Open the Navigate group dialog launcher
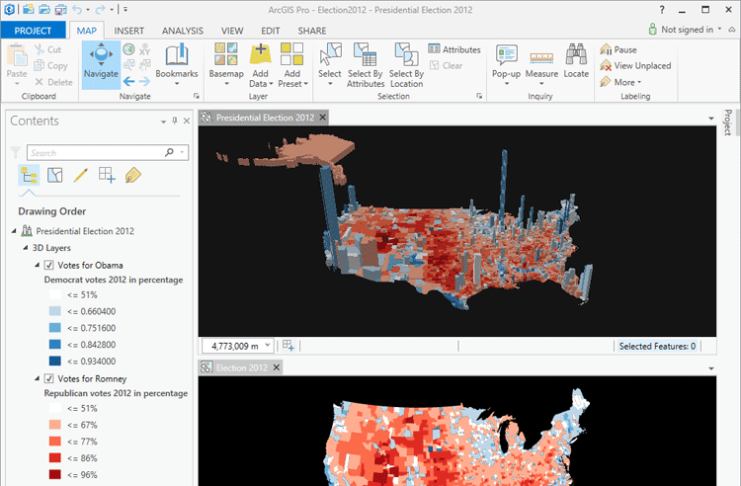Screen dimensions: 741x486 click(x=196, y=96)
